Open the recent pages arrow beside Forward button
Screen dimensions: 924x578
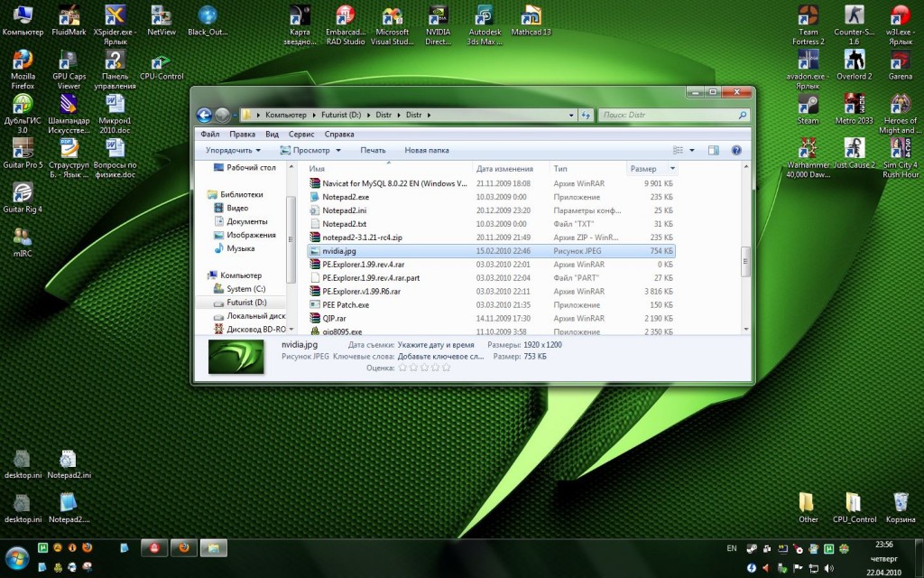click(x=235, y=115)
